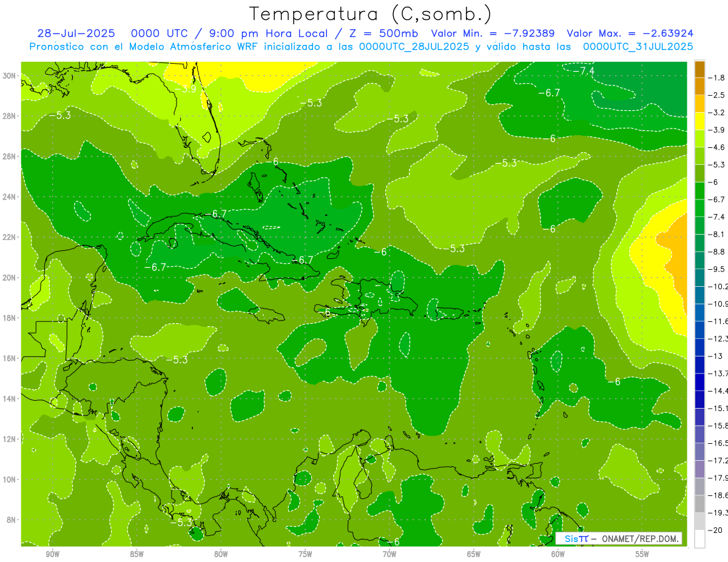Pick the light grey colorbar swatch above -20

click(699, 521)
